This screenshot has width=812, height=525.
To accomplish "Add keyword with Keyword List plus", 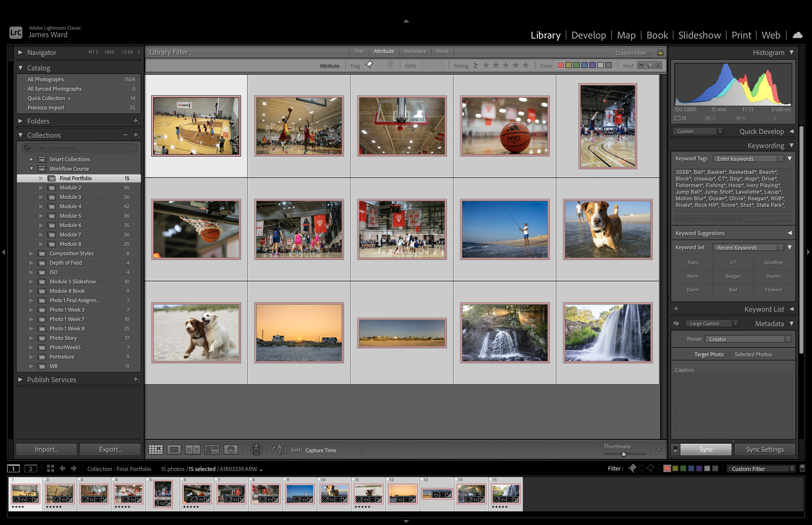I will point(676,309).
